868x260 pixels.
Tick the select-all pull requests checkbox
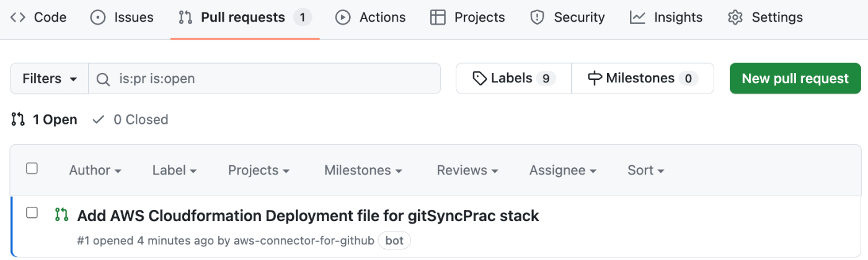(32, 168)
